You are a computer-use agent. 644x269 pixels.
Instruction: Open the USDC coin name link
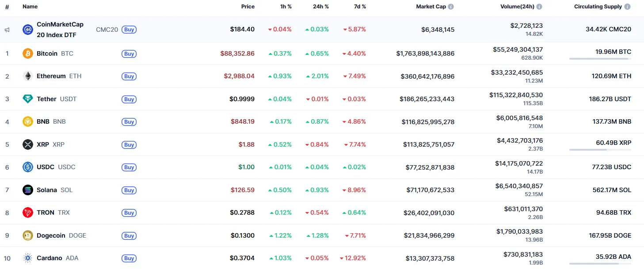pyautogui.click(x=46, y=167)
